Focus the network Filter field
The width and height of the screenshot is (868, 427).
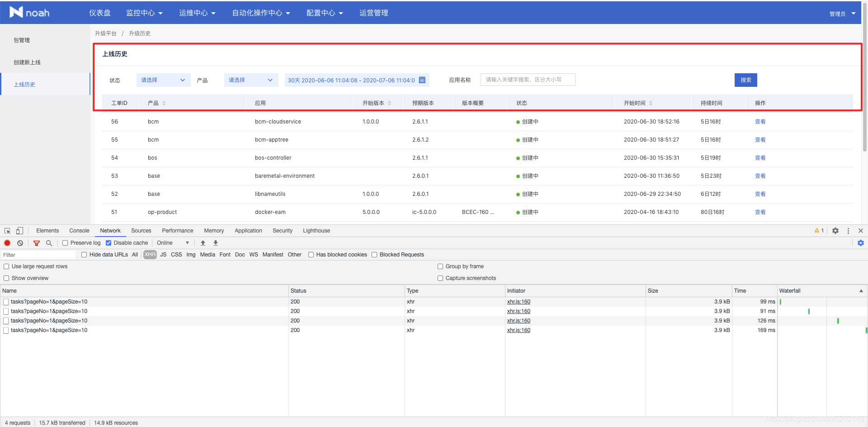(39, 255)
